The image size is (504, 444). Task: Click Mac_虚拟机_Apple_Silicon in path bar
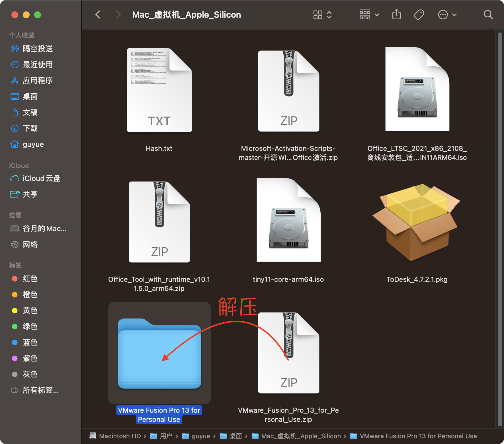(x=296, y=436)
